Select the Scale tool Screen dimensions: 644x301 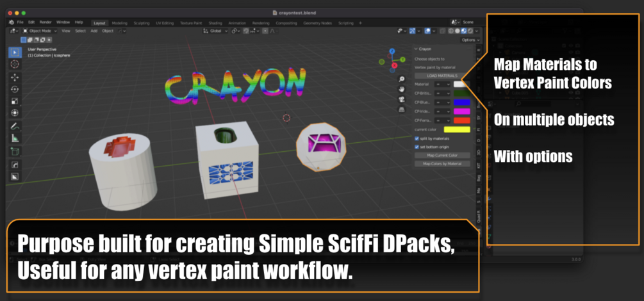pos(15,101)
